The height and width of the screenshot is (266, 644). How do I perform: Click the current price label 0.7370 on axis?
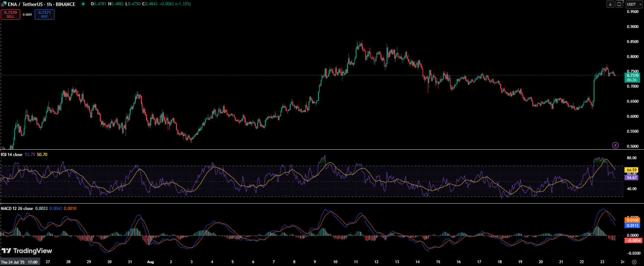(x=632, y=76)
